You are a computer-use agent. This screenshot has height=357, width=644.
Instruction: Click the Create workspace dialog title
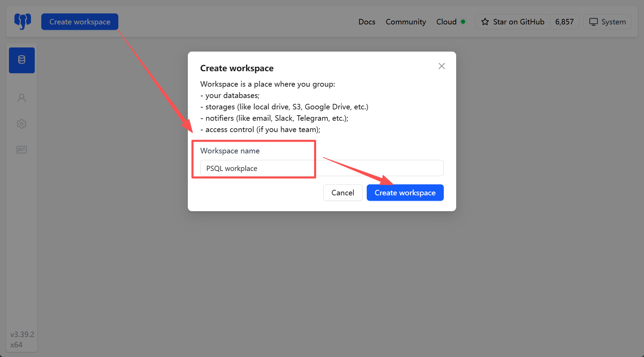click(237, 68)
